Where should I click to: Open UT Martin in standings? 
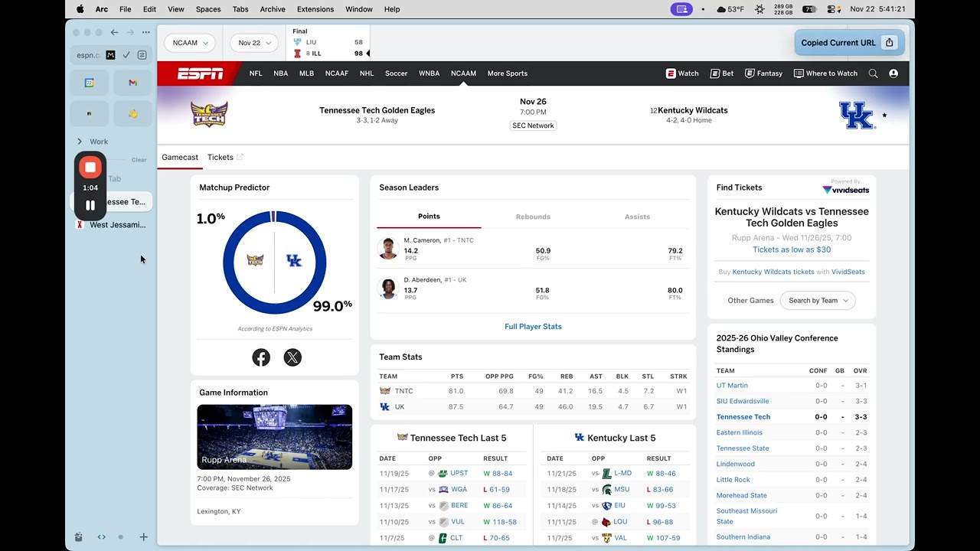tap(732, 386)
